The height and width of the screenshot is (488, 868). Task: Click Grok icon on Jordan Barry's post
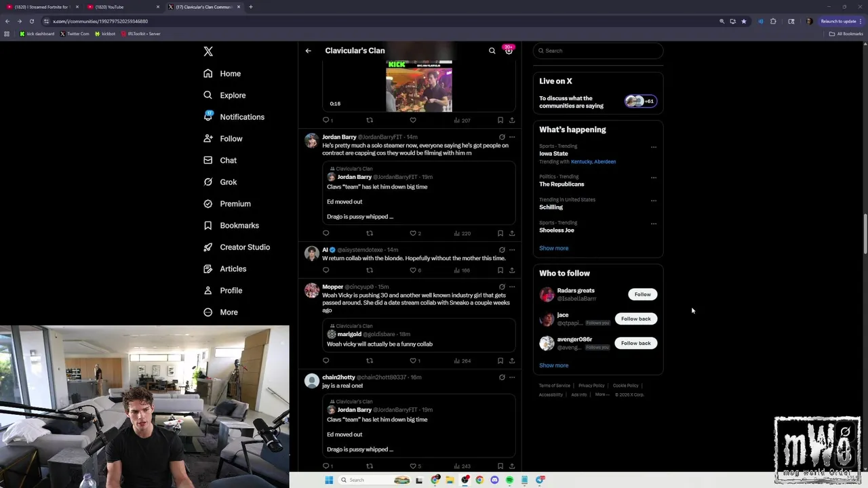[x=502, y=137]
